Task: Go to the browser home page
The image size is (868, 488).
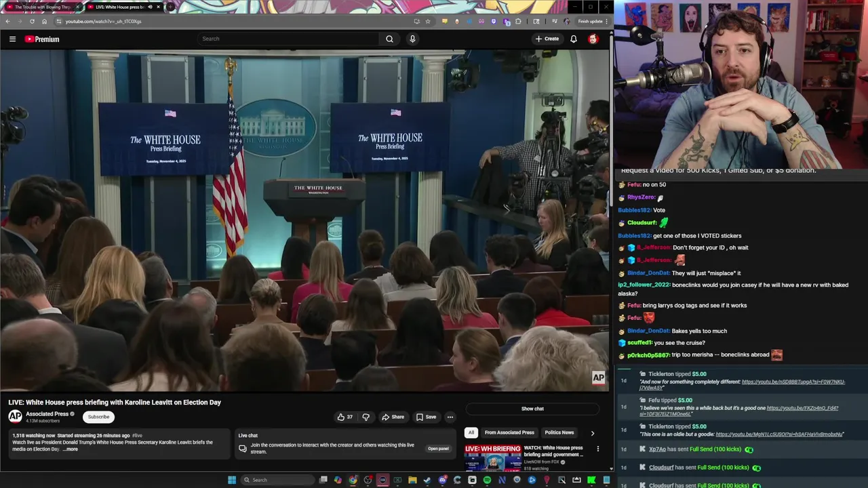Action: [x=44, y=21]
